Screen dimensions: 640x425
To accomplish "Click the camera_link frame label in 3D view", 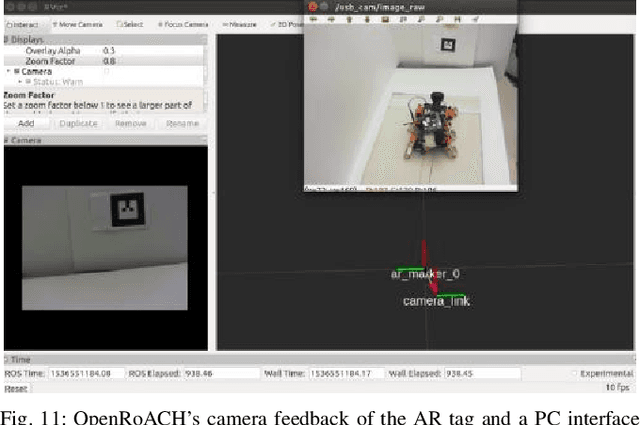I will tap(436, 301).
